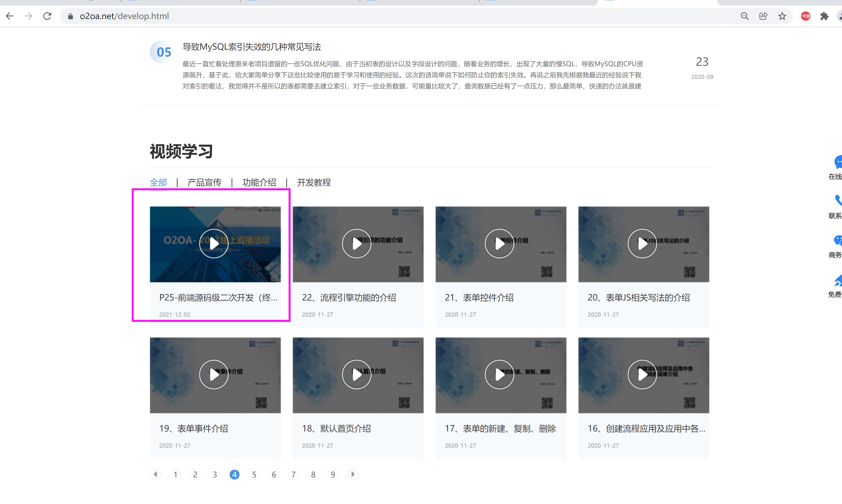The image size is (842, 504).
Task: Click the share page icon
Action: coord(763,16)
